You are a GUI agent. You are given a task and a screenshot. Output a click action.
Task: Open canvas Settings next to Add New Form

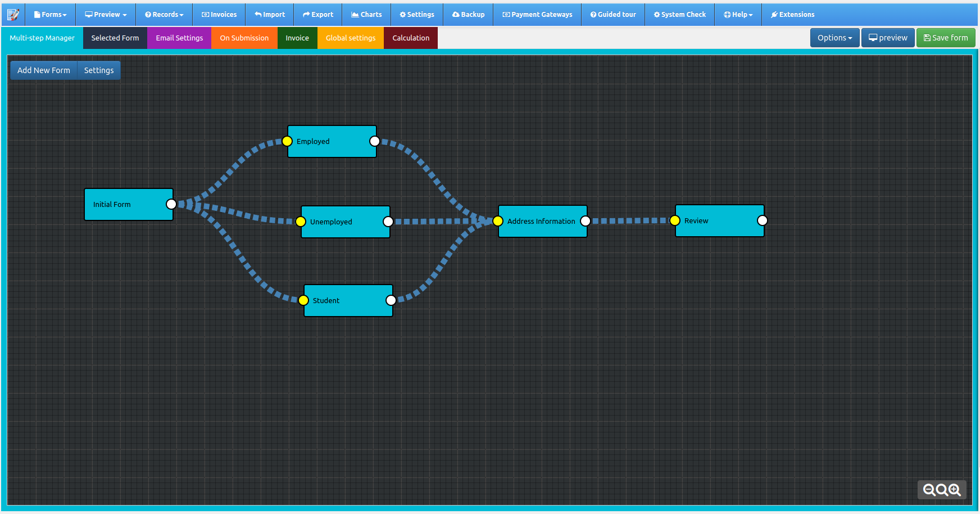99,70
